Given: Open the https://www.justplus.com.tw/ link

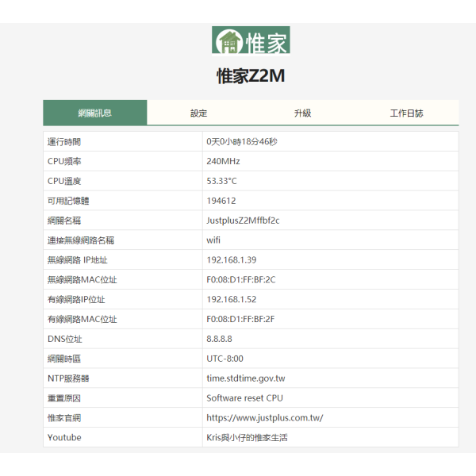Looking at the screenshot, I should click(x=265, y=418).
